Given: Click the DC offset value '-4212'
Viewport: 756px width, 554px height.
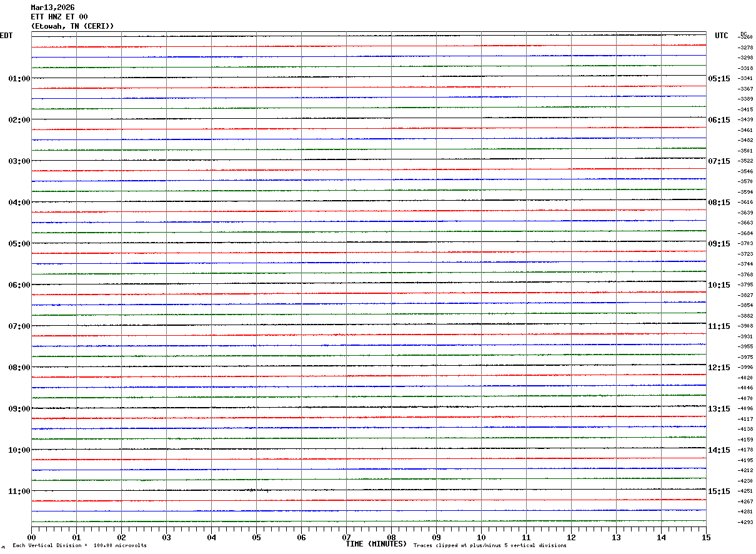Looking at the screenshot, I should click(x=745, y=470).
